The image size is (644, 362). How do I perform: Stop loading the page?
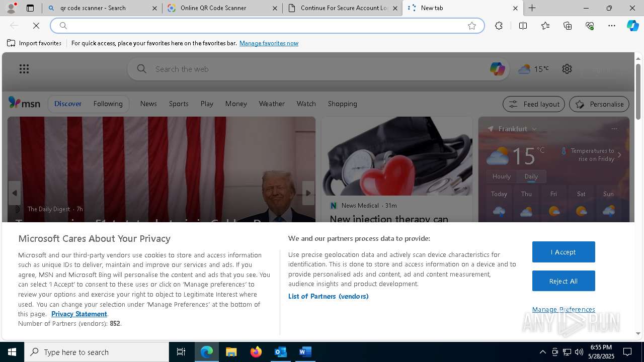pyautogui.click(x=36, y=26)
